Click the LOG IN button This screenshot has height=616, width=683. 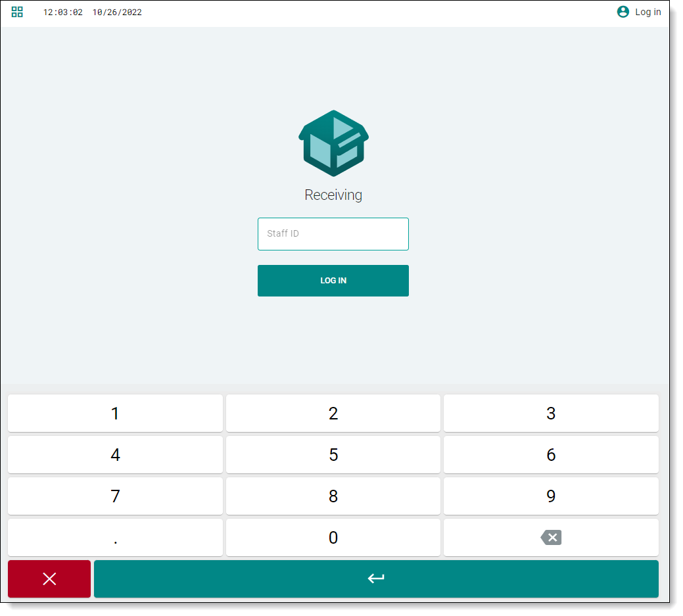point(333,281)
